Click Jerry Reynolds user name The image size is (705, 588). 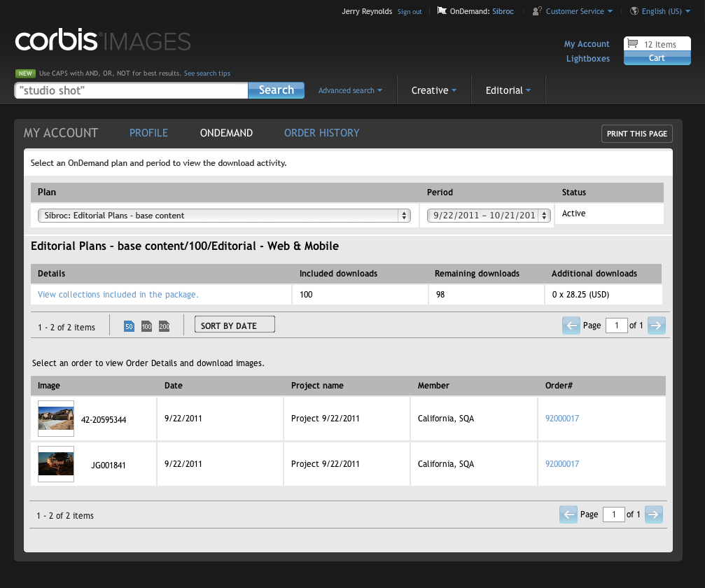pos(367,11)
